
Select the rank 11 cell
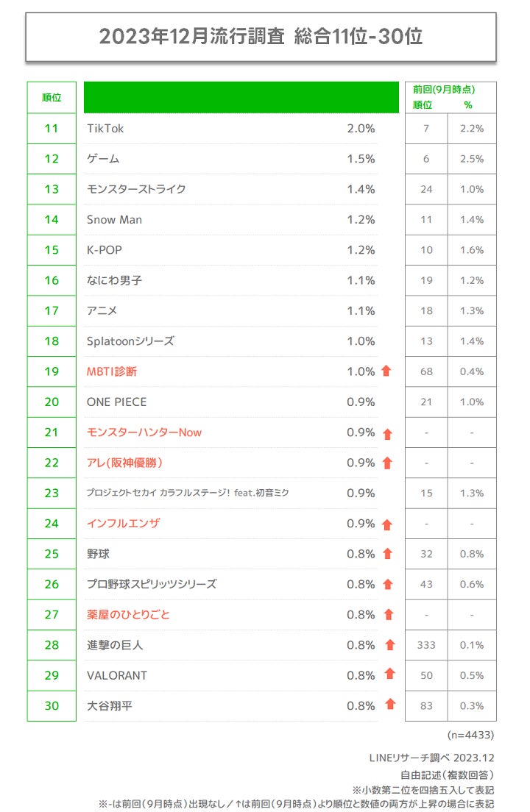coord(52,129)
